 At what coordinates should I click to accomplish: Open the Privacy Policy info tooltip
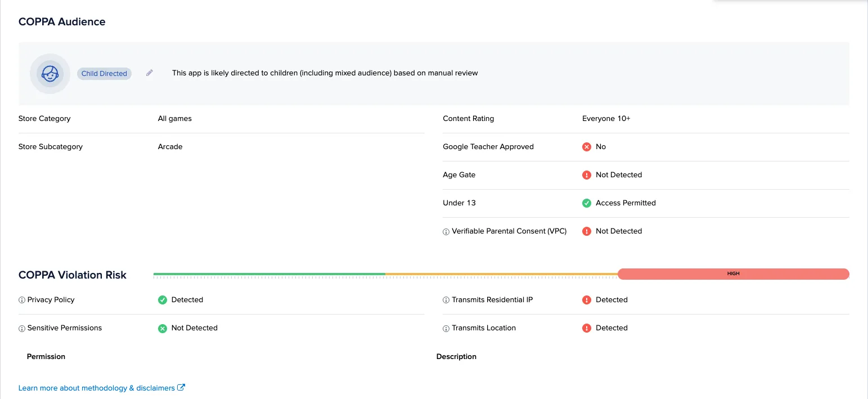coord(22,300)
